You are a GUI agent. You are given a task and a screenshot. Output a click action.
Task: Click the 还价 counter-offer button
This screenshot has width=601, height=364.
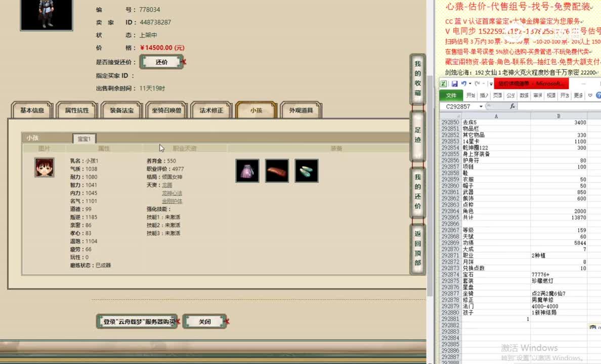click(x=161, y=61)
